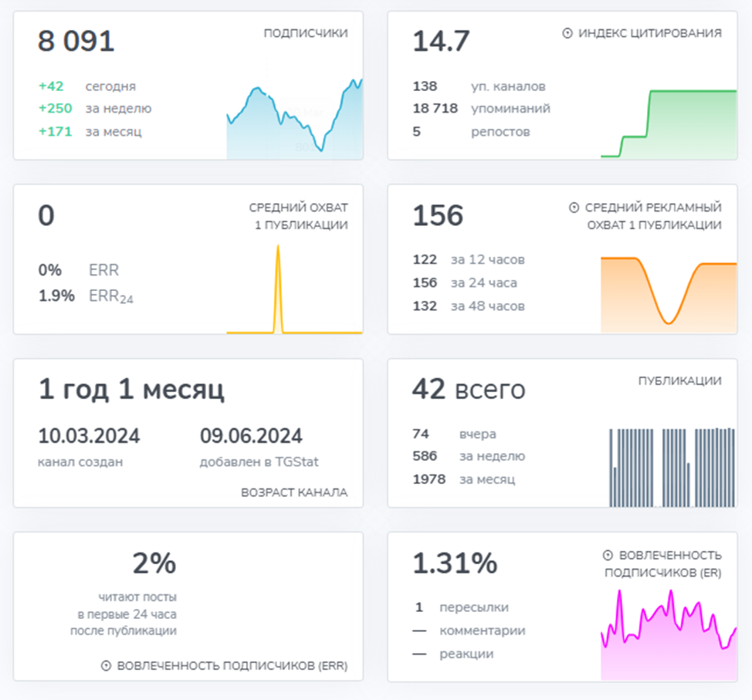752x700 pixels.
Task: Click the +250 за неделю subscriber stat
Action: pyautogui.click(x=94, y=109)
